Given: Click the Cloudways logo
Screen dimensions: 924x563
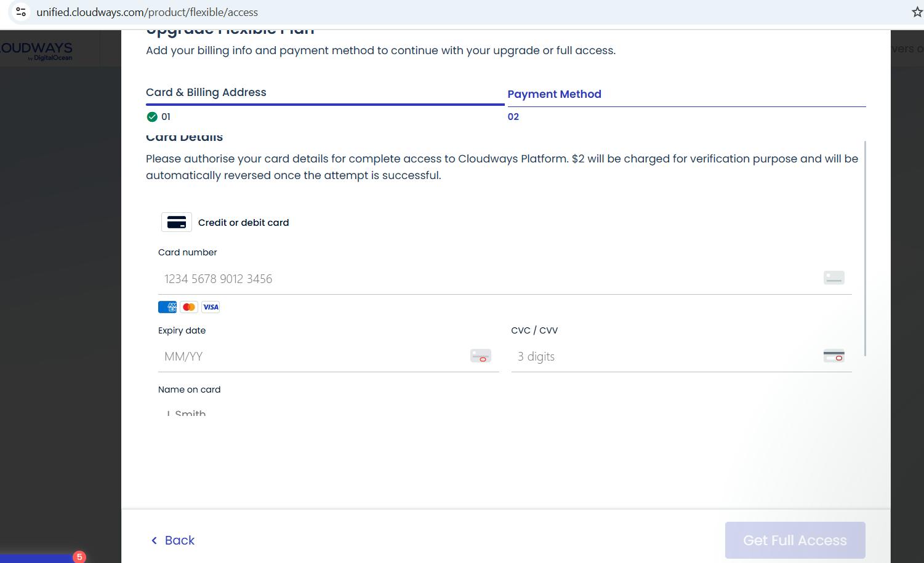Looking at the screenshot, I should tap(37, 50).
